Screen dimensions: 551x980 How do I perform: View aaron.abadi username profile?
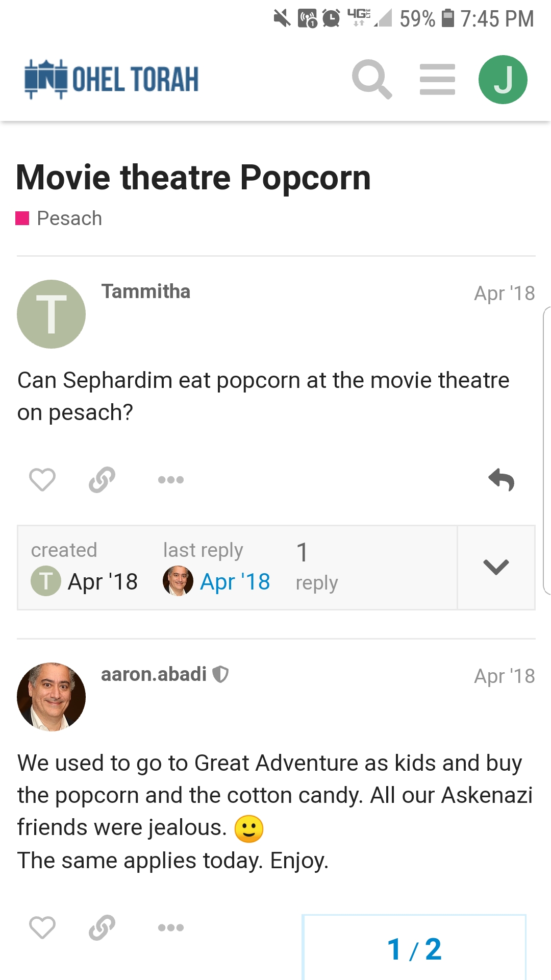[x=154, y=674]
